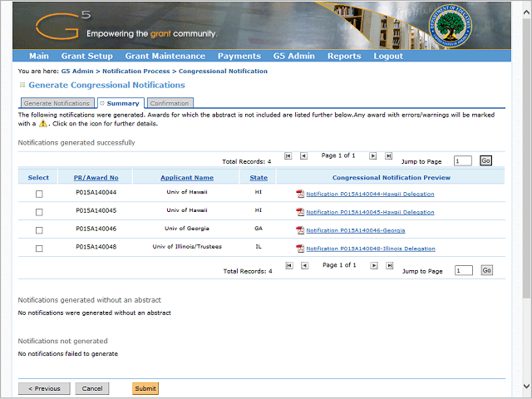Select the Summary tab
Viewport: 532px width, 399px height.
[x=121, y=103]
